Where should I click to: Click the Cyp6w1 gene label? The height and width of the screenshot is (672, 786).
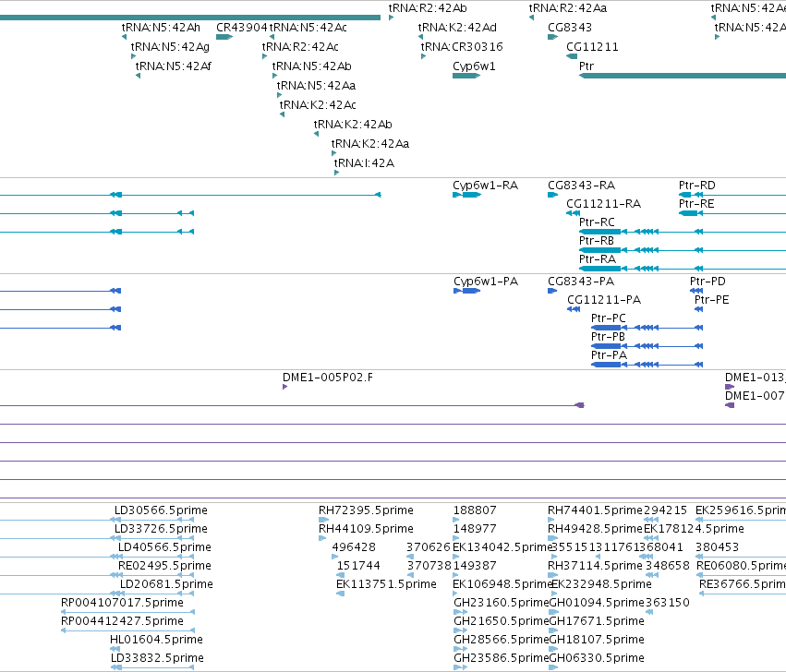coord(474,66)
